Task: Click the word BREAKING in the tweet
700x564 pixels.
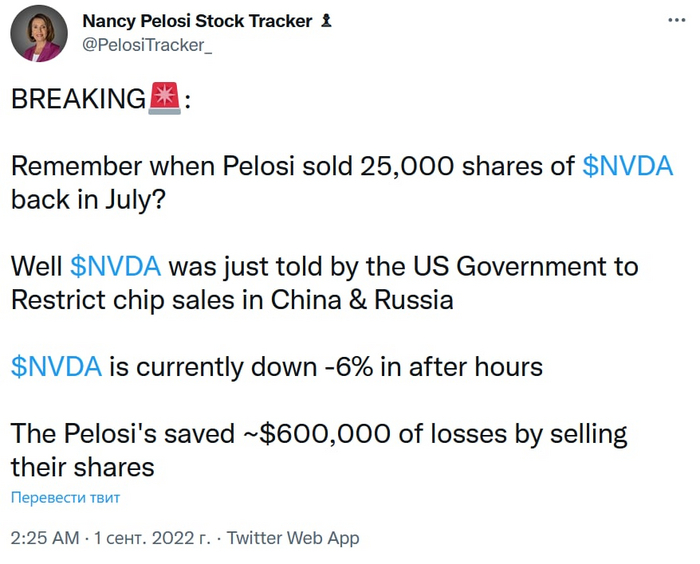Action: coord(78,99)
